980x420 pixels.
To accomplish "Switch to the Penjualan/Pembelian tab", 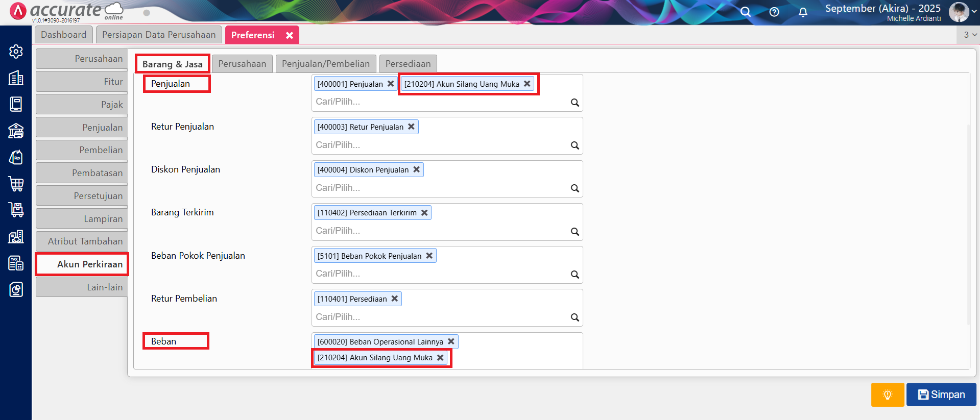I will pos(325,64).
